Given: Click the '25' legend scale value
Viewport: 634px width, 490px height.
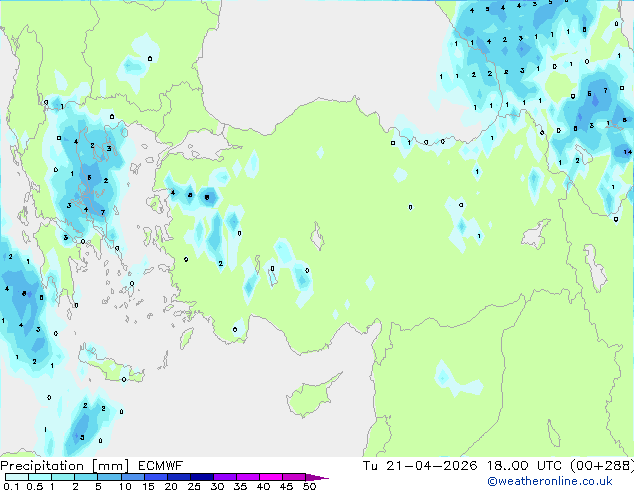Looking at the screenshot, I should pos(194,486).
